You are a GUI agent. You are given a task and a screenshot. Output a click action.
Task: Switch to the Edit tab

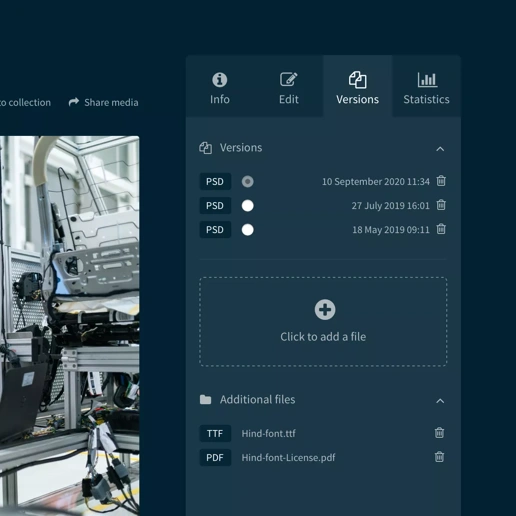click(x=289, y=88)
